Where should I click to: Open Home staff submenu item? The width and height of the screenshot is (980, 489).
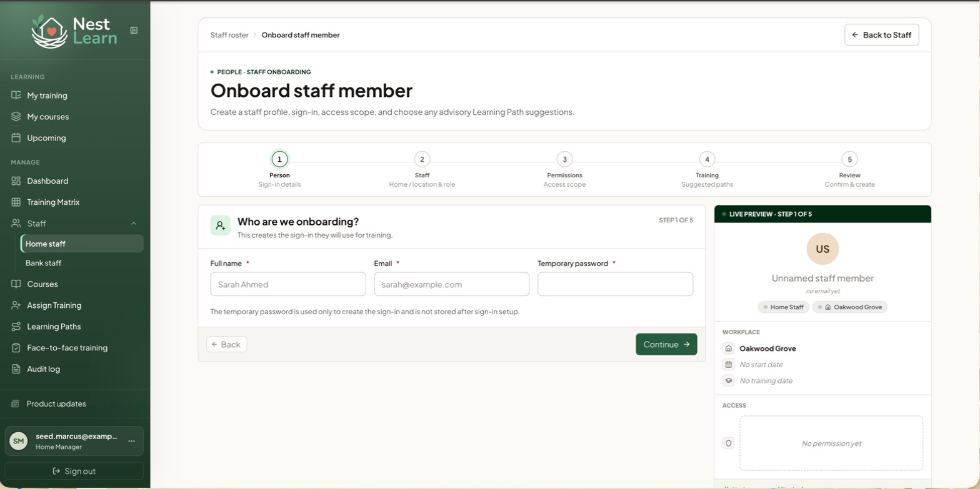[82, 244]
